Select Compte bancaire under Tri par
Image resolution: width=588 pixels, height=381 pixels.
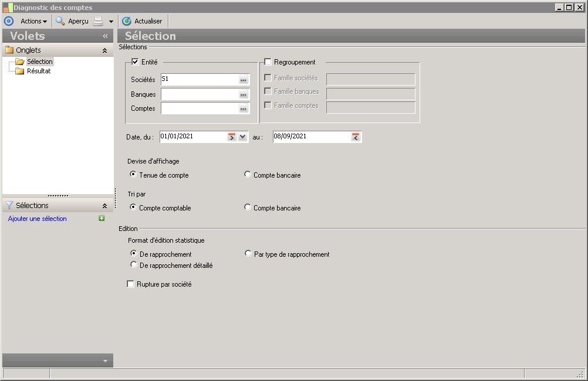coord(248,207)
